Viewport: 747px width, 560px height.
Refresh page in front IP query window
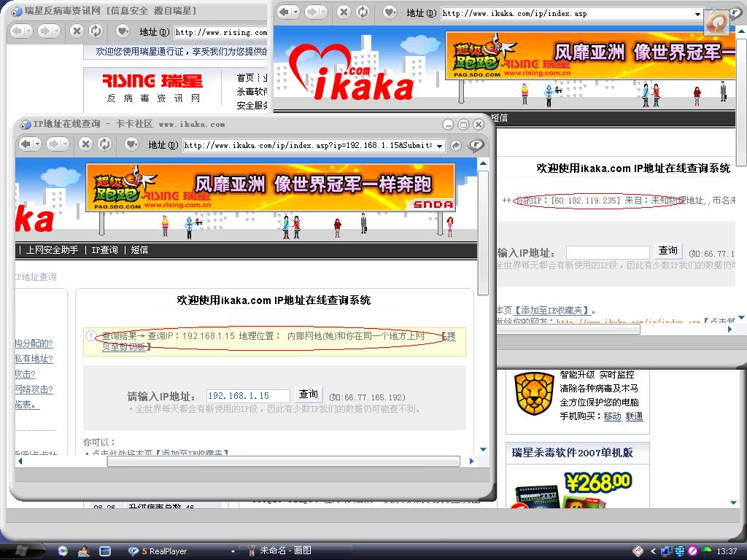click(104, 144)
